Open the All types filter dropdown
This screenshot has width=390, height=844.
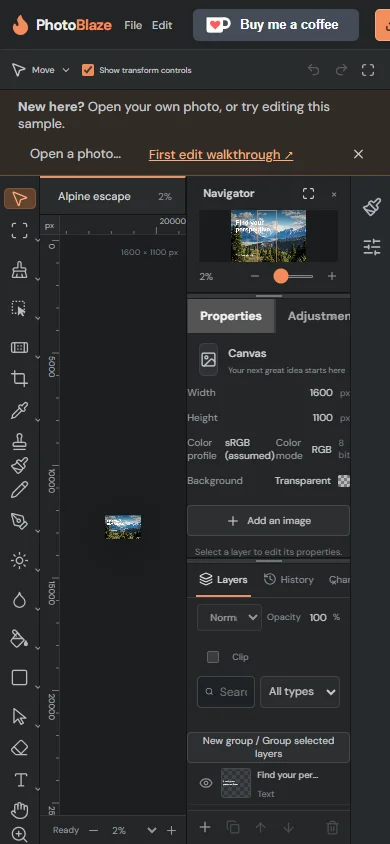click(x=300, y=692)
